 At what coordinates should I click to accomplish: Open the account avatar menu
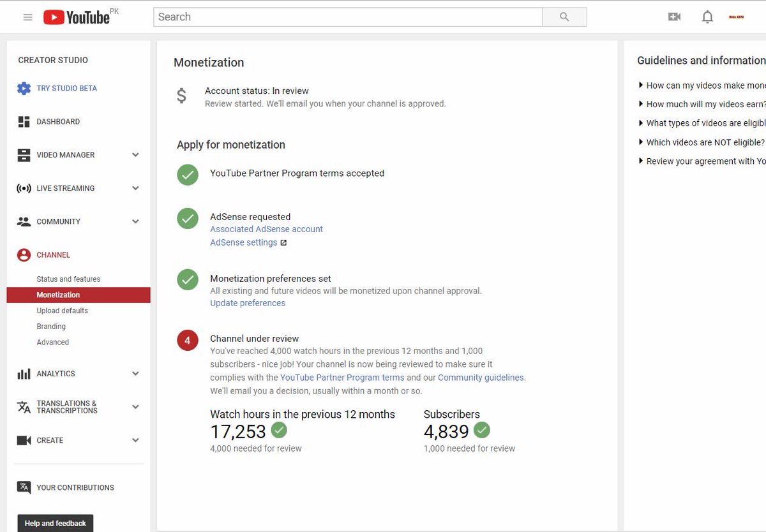point(736,17)
